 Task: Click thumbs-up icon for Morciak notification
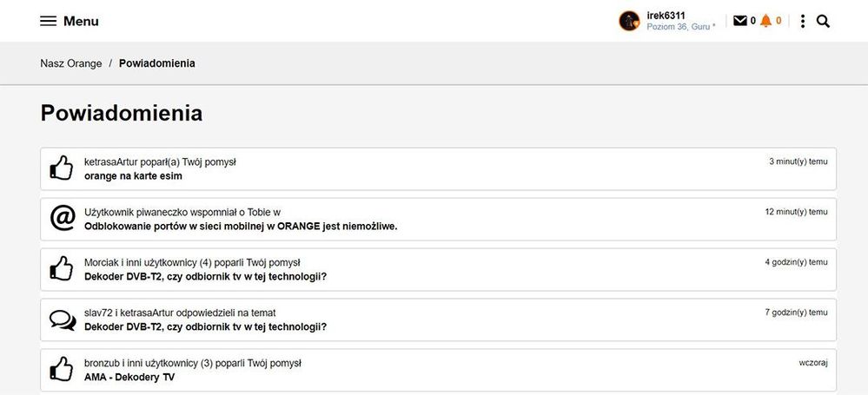pyautogui.click(x=62, y=269)
